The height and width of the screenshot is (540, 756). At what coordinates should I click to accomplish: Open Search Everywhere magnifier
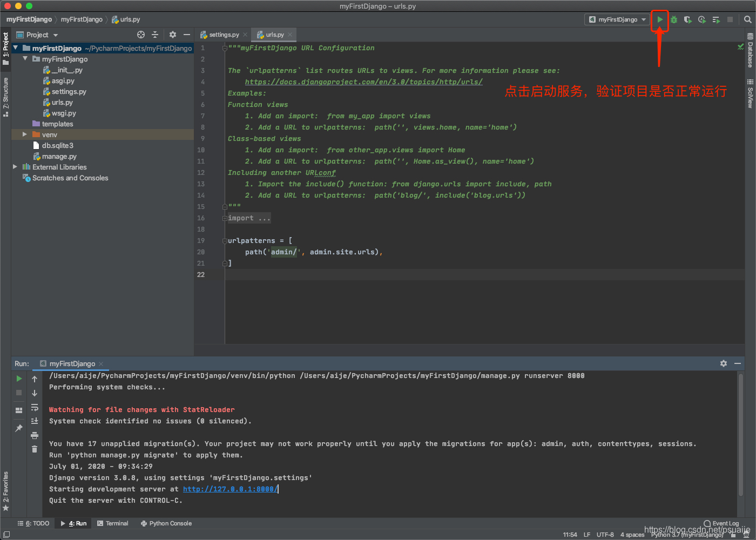pos(747,19)
